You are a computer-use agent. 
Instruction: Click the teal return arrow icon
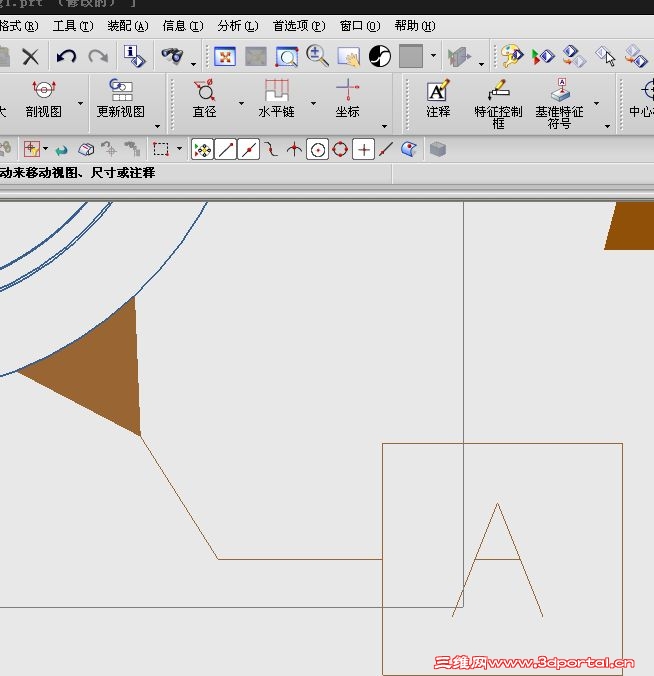(x=62, y=150)
